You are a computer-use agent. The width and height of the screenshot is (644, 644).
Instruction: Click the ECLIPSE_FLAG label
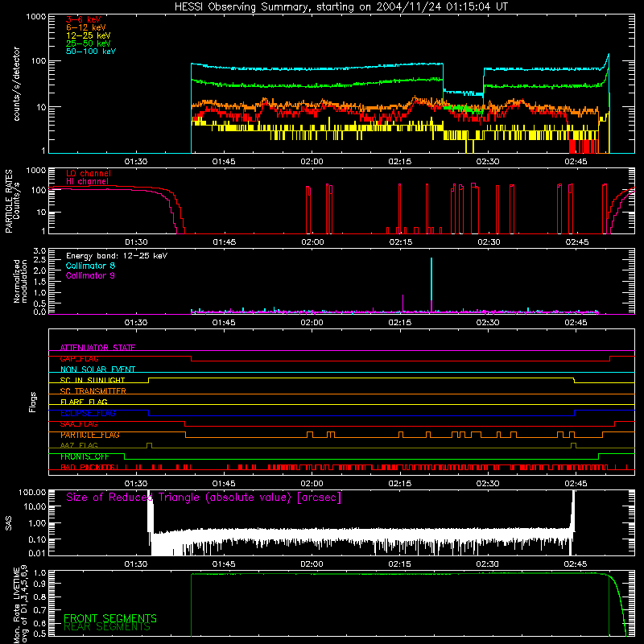tap(88, 413)
